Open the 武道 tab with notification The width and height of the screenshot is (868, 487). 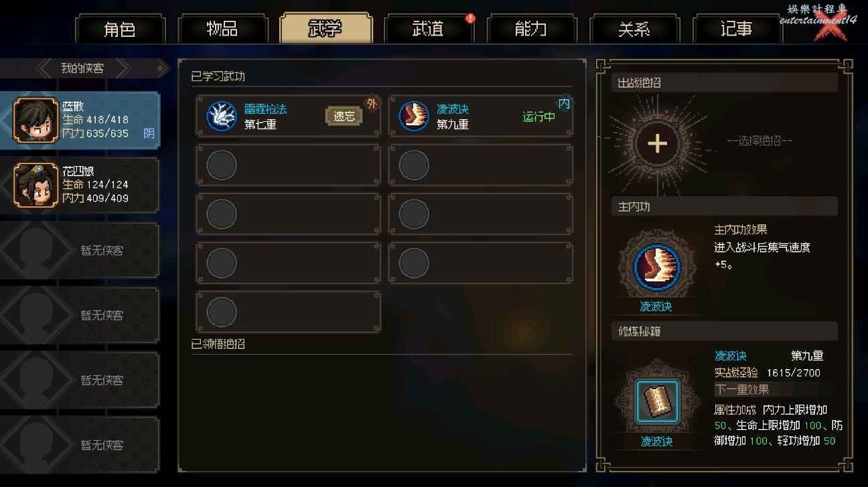[428, 29]
